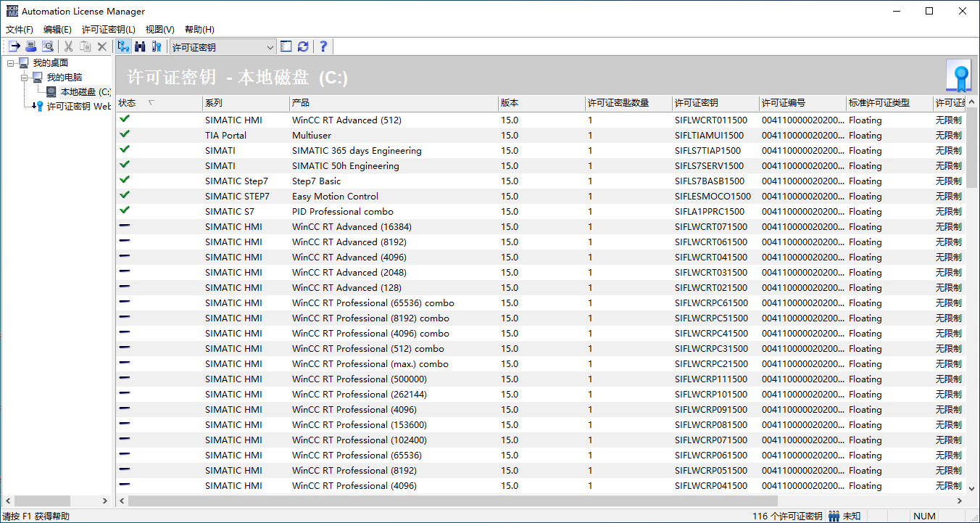Image resolution: width=980 pixels, height=523 pixels.
Task: Click status dash of WinCC RT Professional (500000)
Action: 125,379
